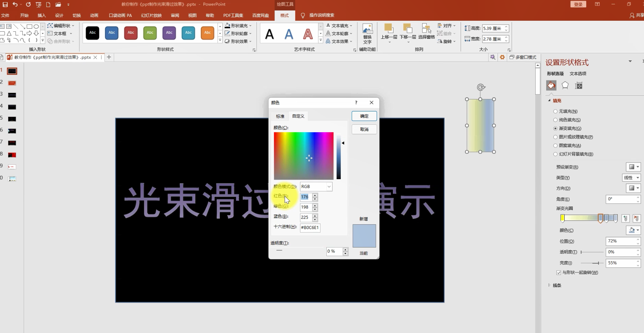Choose the blue A WordArt style
The width and height of the screenshot is (644, 333).
click(289, 35)
